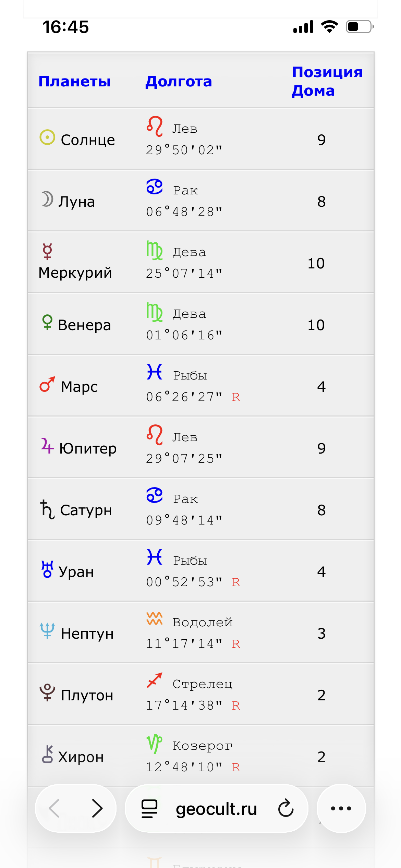Open the three-dots more menu

pyautogui.click(x=341, y=808)
